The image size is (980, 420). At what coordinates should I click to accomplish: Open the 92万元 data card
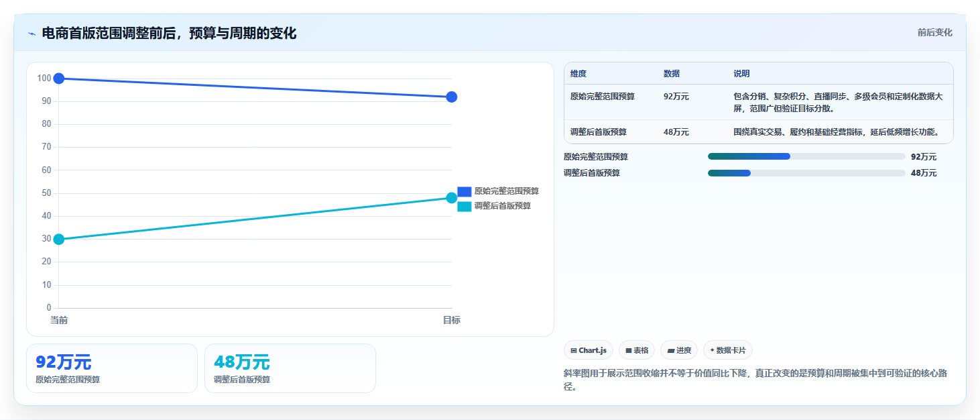click(x=112, y=368)
